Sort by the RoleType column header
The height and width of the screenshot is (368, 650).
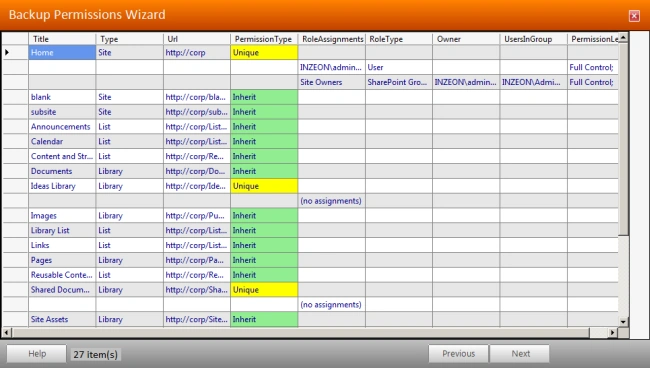399,39
